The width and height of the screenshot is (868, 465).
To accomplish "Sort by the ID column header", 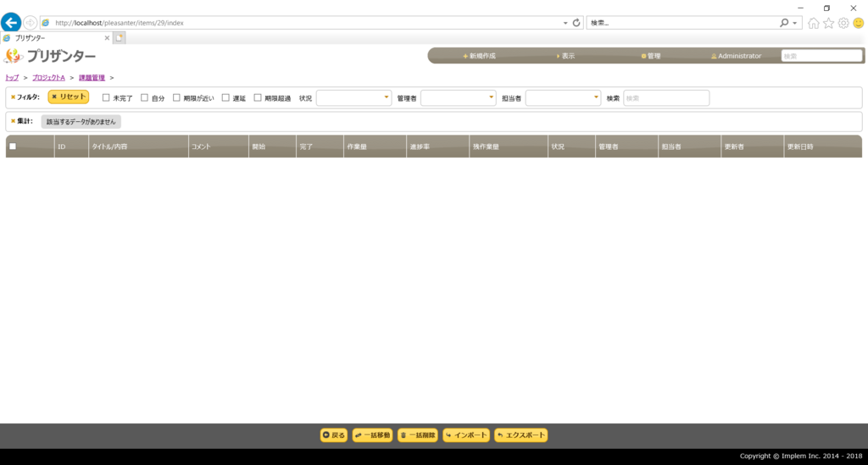I will point(71,147).
